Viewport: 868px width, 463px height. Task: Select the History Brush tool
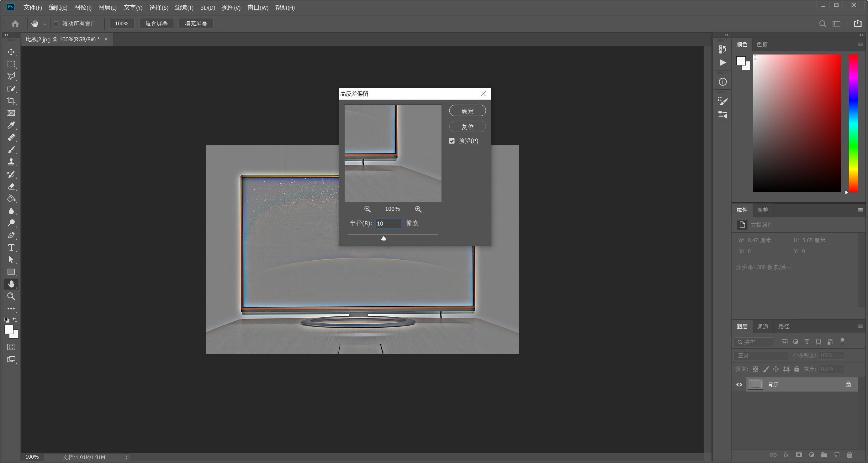pos(11,174)
